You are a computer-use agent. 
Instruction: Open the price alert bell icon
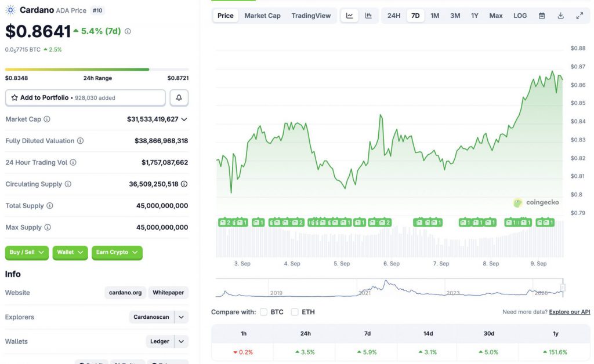pos(179,97)
